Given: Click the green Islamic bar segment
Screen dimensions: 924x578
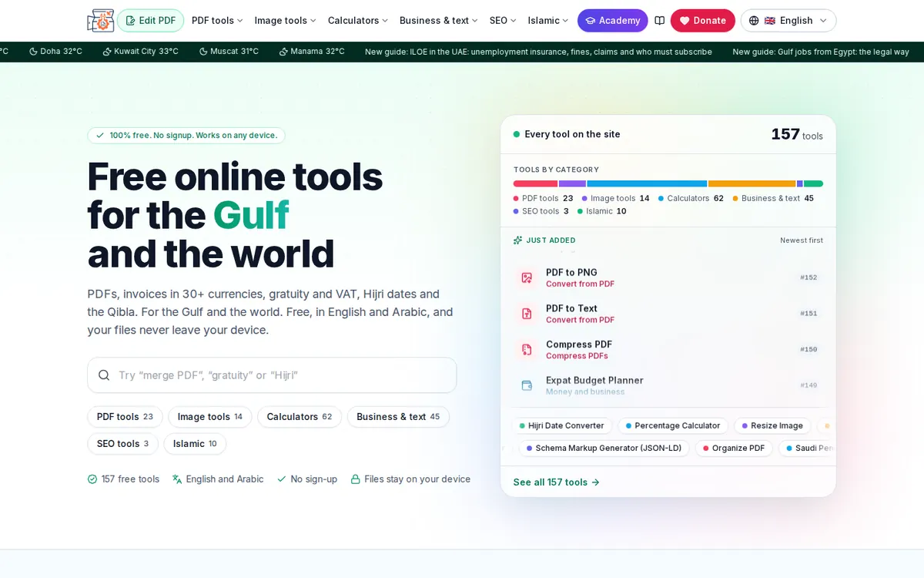Looking at the screenshot, I should [814, 183].
